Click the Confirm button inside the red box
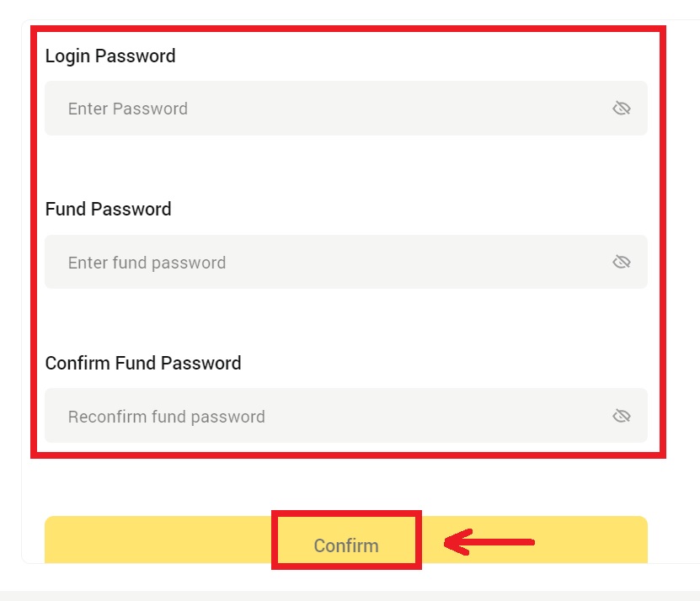Image resolution: width=700 pixels, height=601 pixels. [x=346, y=545]
